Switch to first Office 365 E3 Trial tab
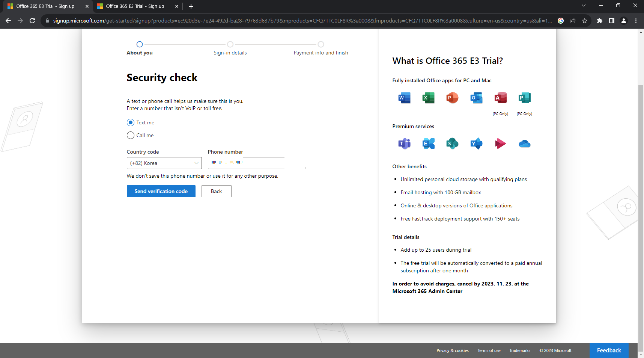Screen dimensions: 644x358 tap(45, 6)
